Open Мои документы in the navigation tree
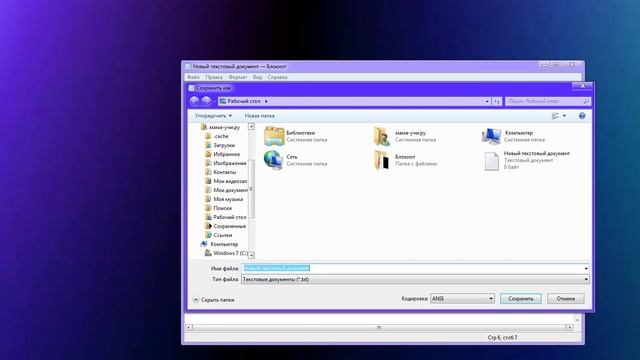640x360 pixels. 226,190
